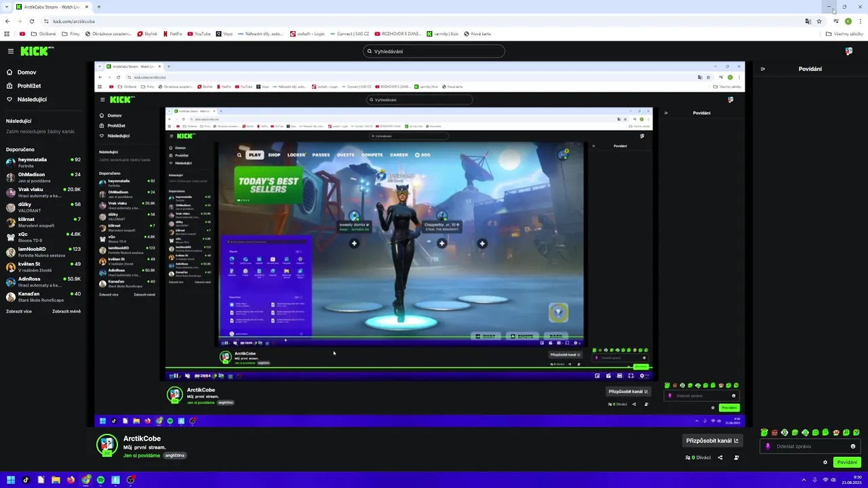868x488 pixels.
Task: Send message with green Povídání button
Action: click(847, 462)
